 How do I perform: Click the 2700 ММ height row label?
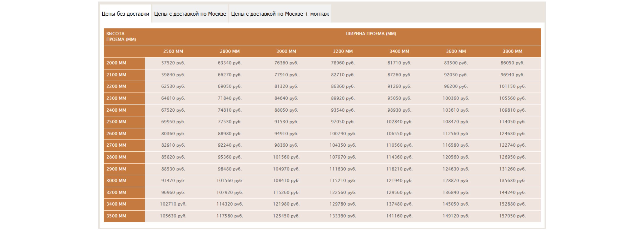pyautogui.click(x=124, y=145)
